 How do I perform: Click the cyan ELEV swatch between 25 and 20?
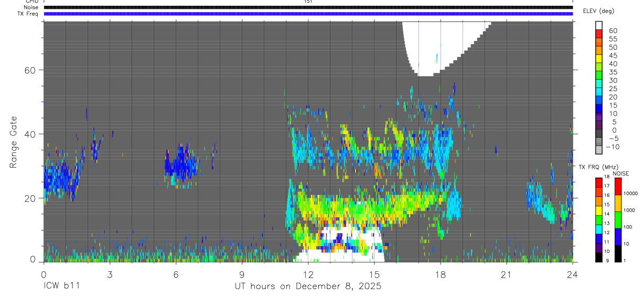click(x=599, y=92)
